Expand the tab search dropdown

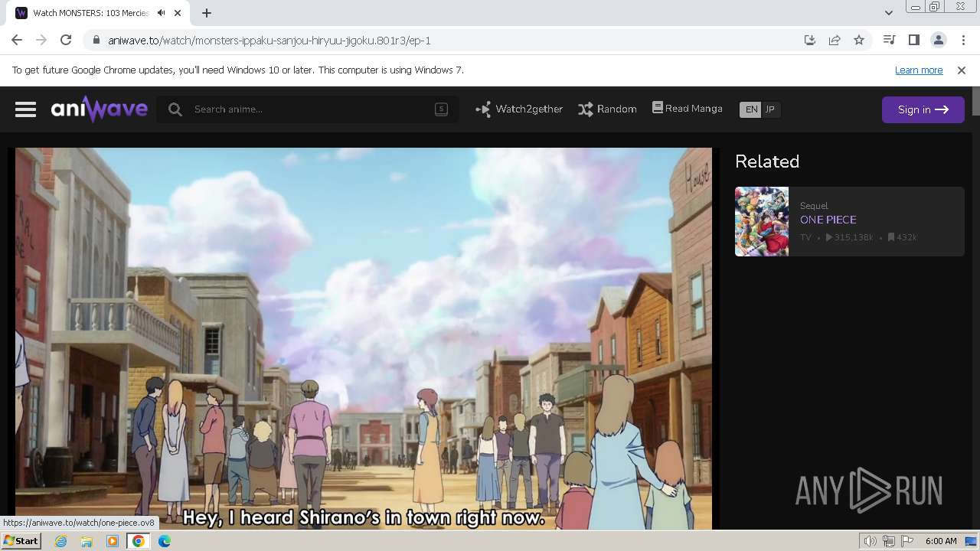(889, 13)
